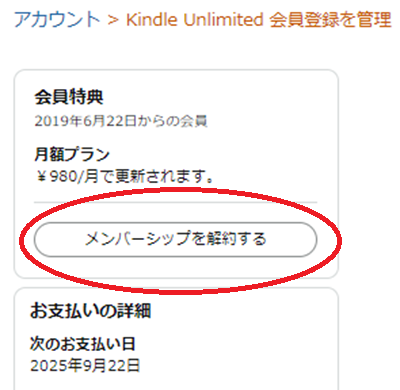Image resolution: width=400 pixels, height=390 pixels.
Task: Click the お支払いの詳細 heading
Action: coord(90,311)
